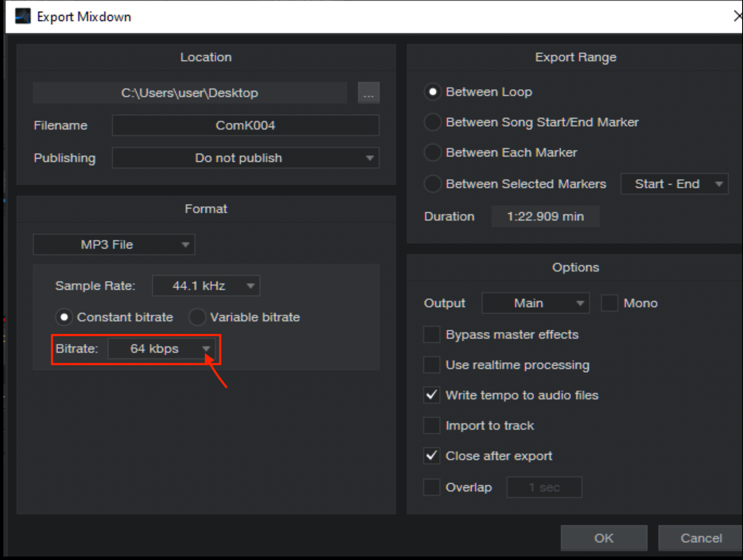Click the Export Mixdown app icon
Viewport: 743px width, 560px height.
point(23,16)
